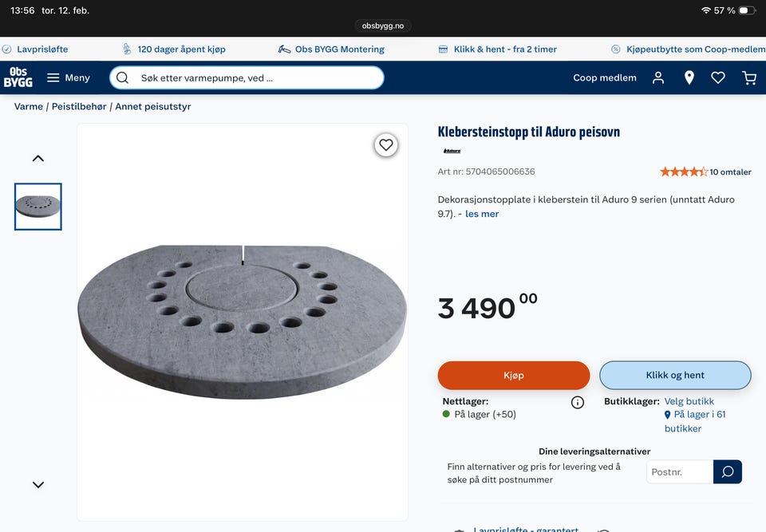Click the info icon beside Nettlager

[x=578, y=403]
